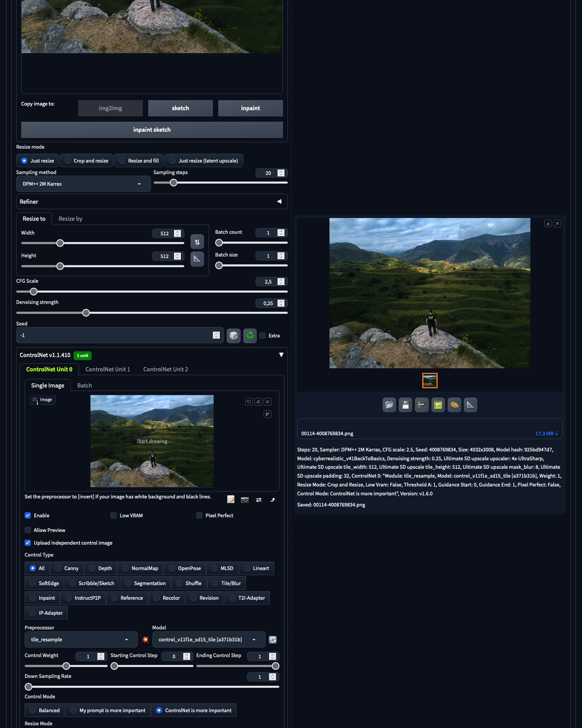Click the ControlNet model refresh icon
The image size is (582, 728).
(x=273, y=640)
